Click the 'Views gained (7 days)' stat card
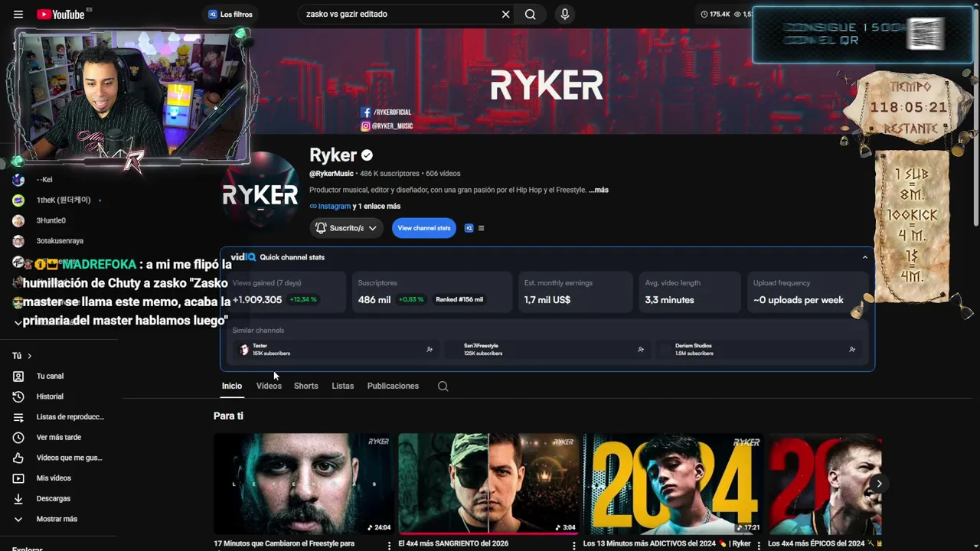 coord(286,292)
